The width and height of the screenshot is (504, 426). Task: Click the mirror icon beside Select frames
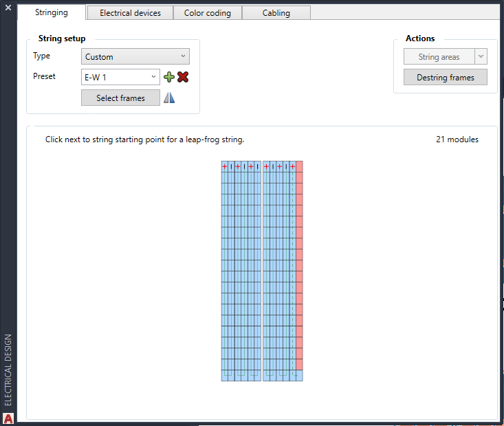click(169, 98)
